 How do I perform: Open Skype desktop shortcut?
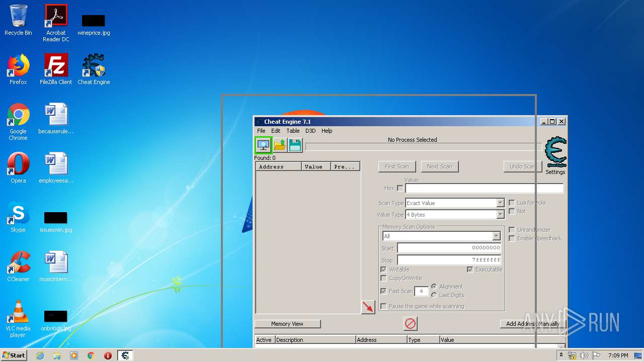pos(18,218)
